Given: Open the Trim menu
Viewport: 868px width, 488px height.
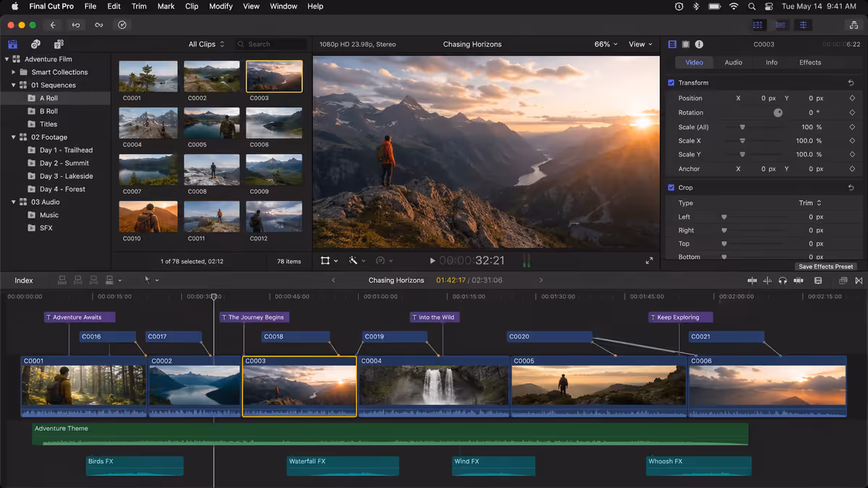Looking at the screenshot, I should tap(139, 6).
